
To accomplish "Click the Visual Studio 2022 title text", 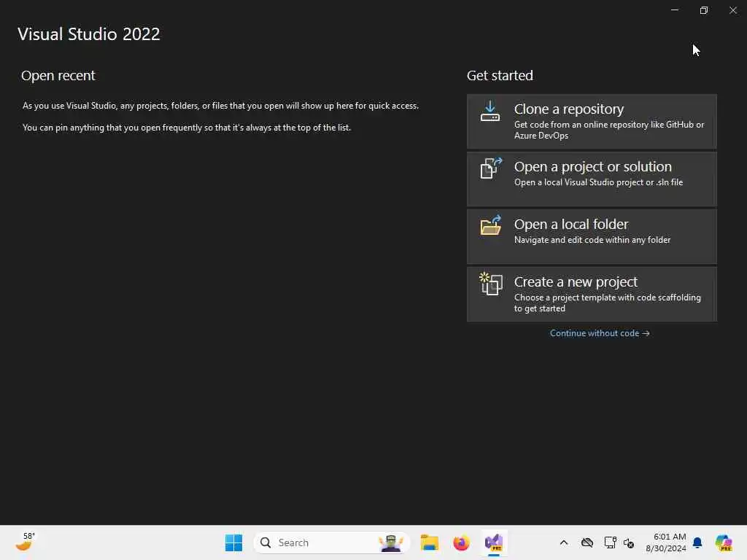I will [x=88, y=34].
